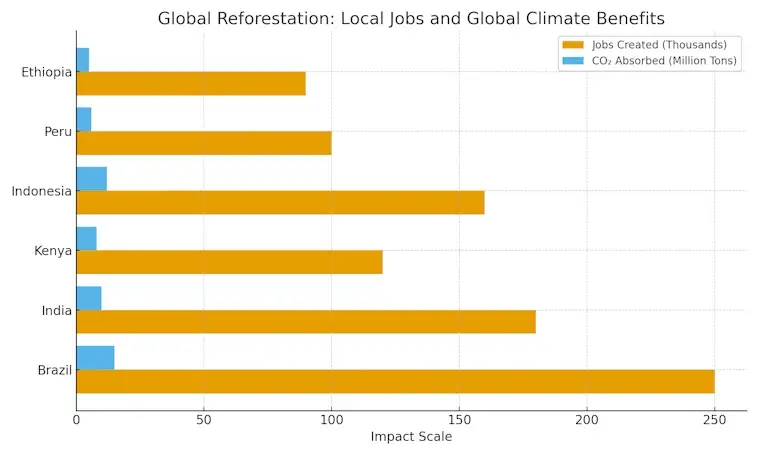
Task: Select Indonesia's orange jobs bar
Action: (x=280, y=203)
